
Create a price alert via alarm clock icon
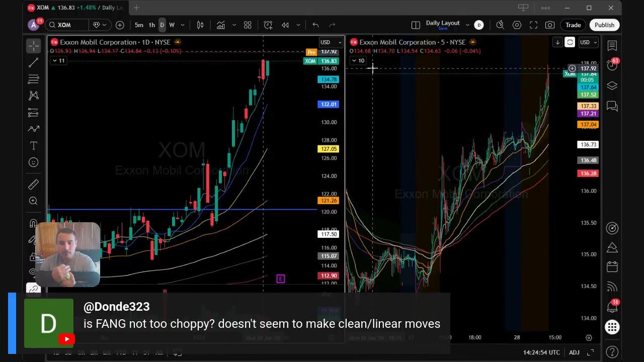coord(268,25)
